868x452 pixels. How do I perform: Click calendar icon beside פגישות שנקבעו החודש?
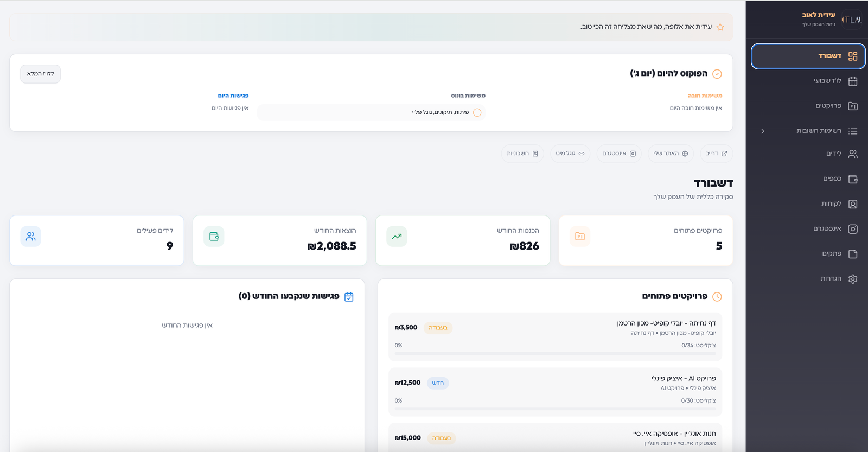349,297
